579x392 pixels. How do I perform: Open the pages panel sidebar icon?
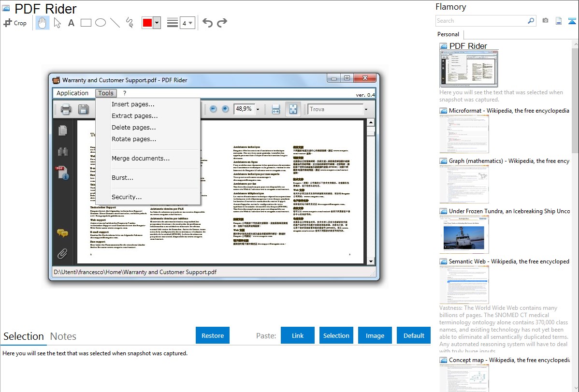[63, 130]
